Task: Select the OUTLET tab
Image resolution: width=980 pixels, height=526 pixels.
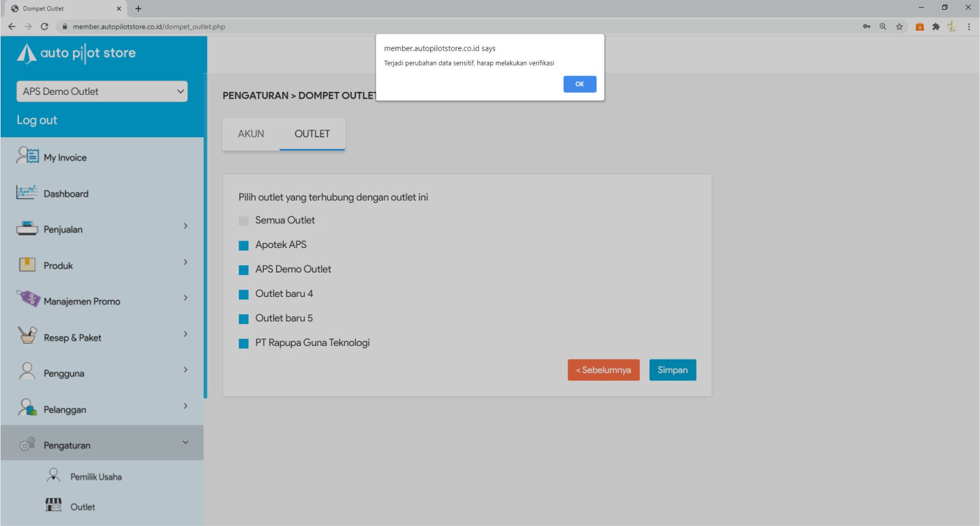Action: 312,133
